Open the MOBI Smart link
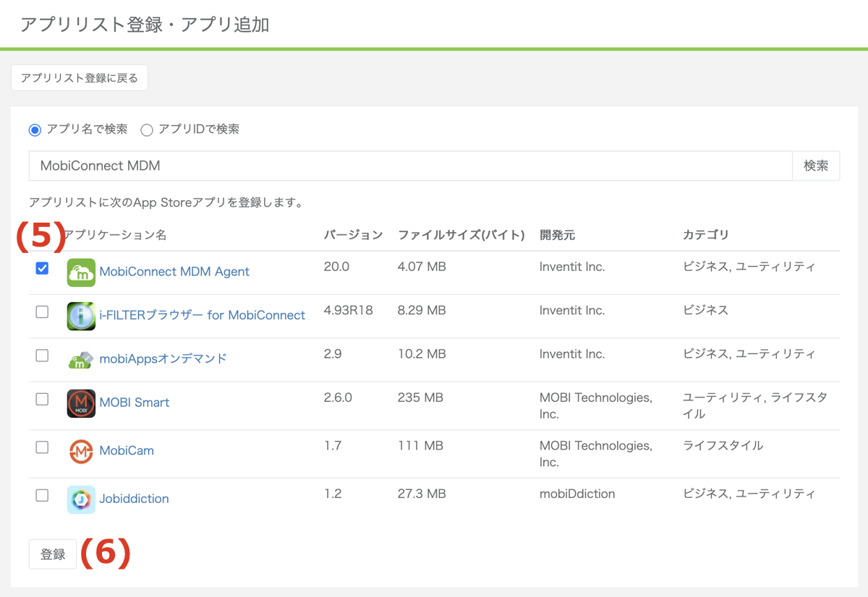 [x=135, y=403]
